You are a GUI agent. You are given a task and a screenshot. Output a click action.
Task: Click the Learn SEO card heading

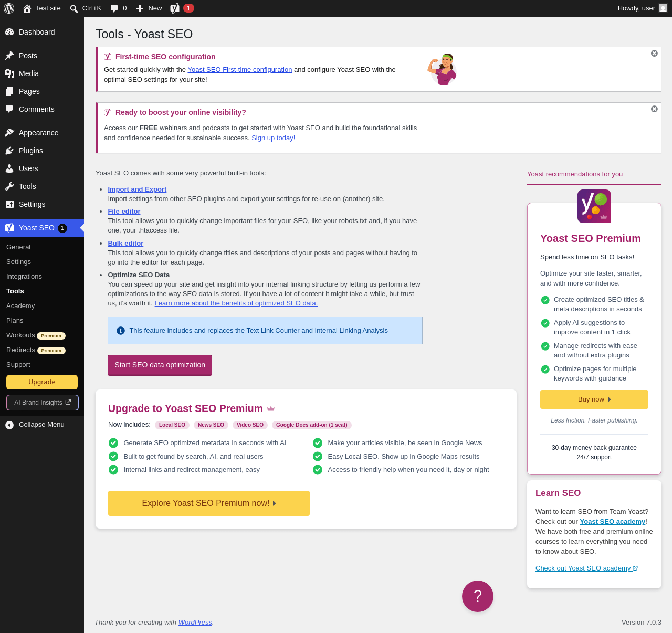(558, 493)
